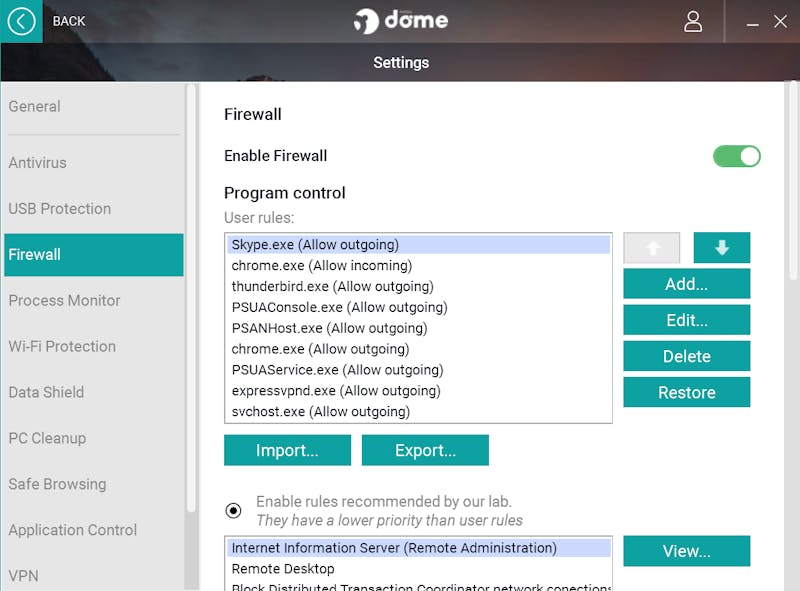Select the Remote Desktop lab rule
The width and height of the screenshot is (800, 591).
click(x=418, y=569)
